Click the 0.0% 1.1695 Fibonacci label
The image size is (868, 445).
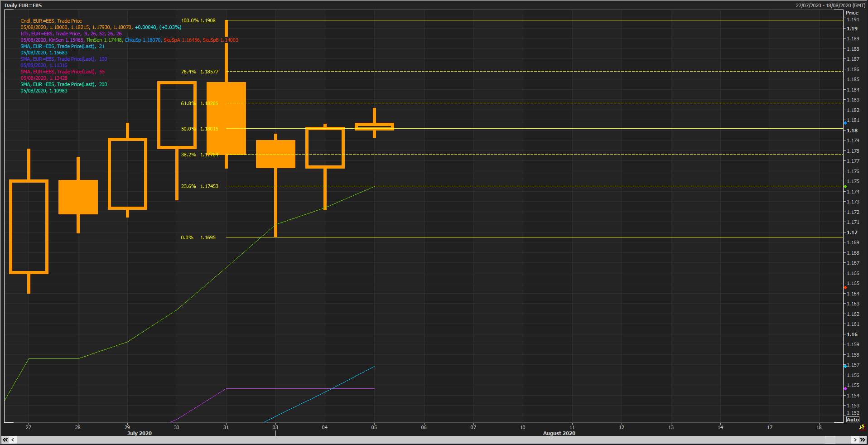tap(198, 237)
